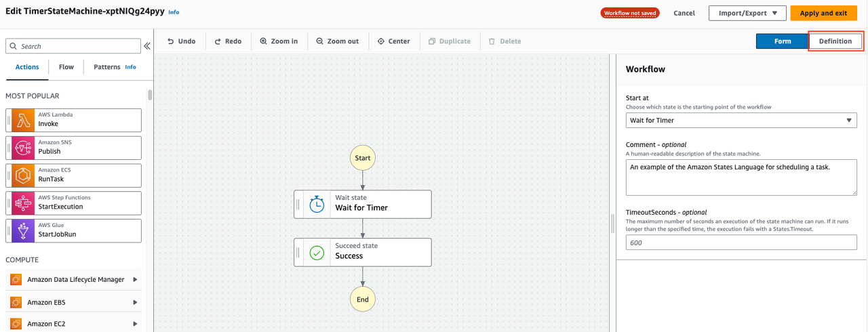Select the Start node on canvas

[x=363, y=158]
